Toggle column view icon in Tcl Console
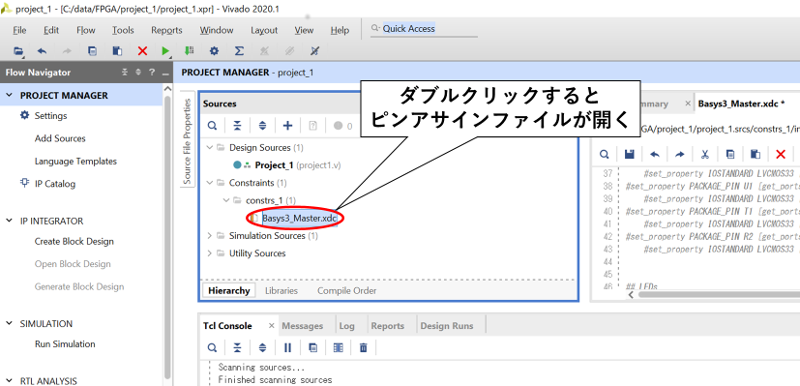 (338, 348)
